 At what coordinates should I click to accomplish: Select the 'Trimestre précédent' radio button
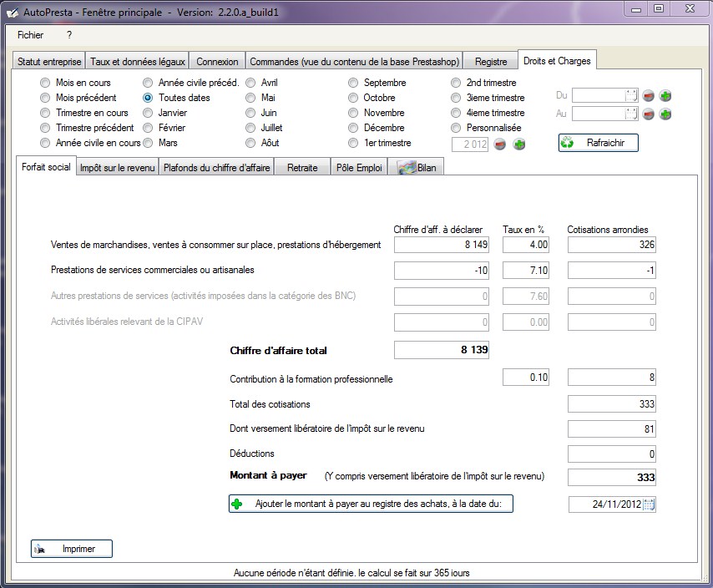click(45, 129)
